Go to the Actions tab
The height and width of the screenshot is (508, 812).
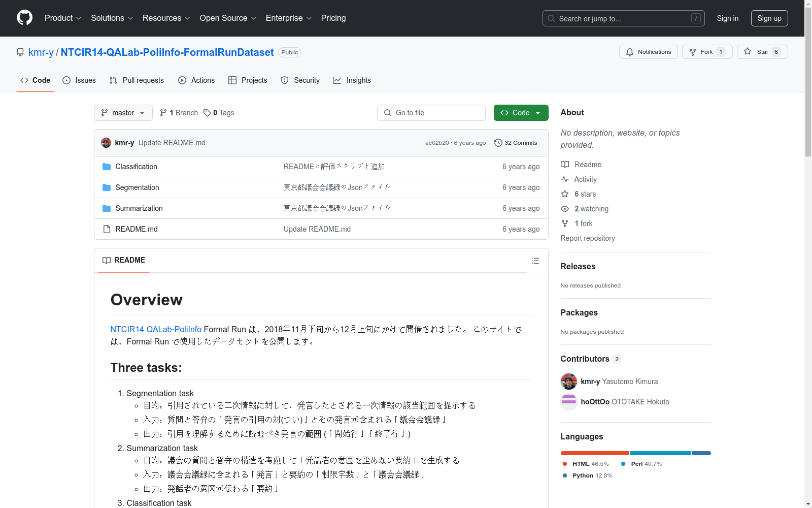pyautogui.click(x=196, y=80)
